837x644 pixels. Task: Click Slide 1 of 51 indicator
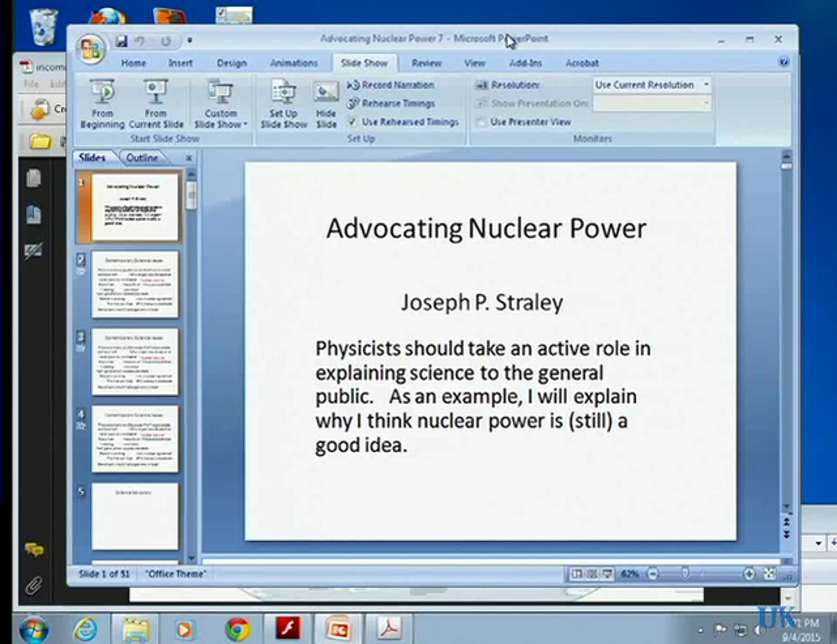click(104, 574)
